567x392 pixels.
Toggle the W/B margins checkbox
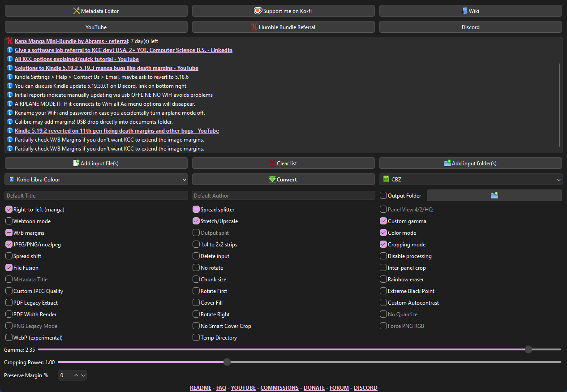point(9,233)
